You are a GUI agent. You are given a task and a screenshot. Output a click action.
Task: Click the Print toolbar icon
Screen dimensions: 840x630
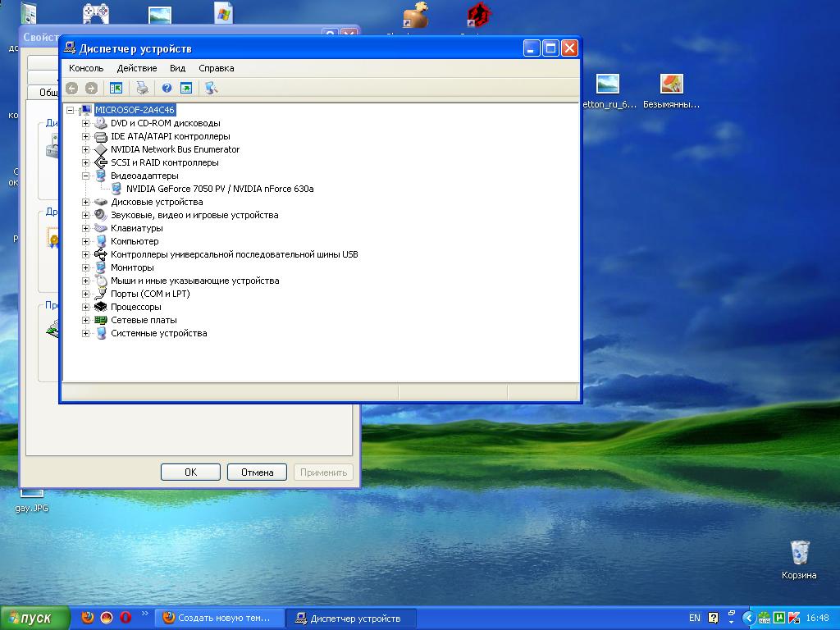[x=142, y=88]
